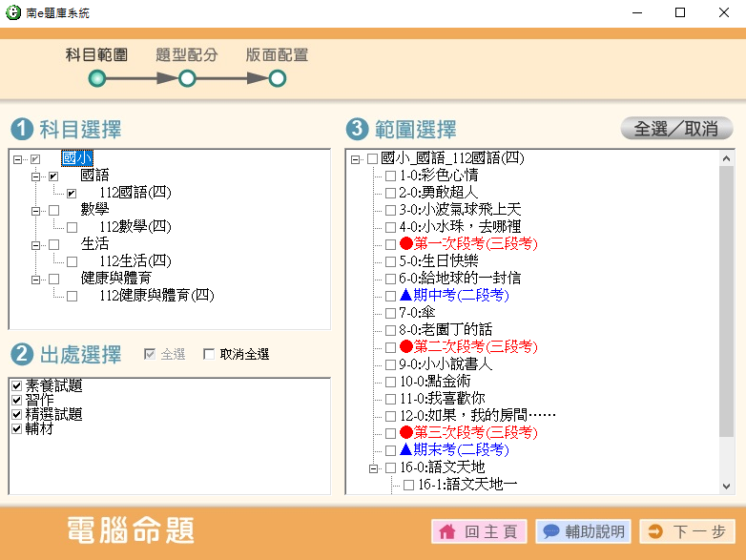Select the 9-0:小小說書人 row
The width and height of the screenshot is (746, 560).
[446, 364]
